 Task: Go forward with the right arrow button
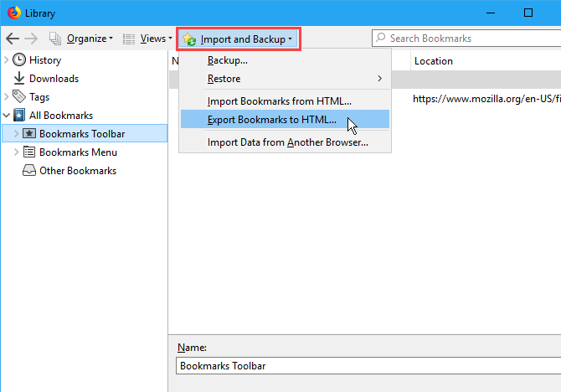click(31, 39)
